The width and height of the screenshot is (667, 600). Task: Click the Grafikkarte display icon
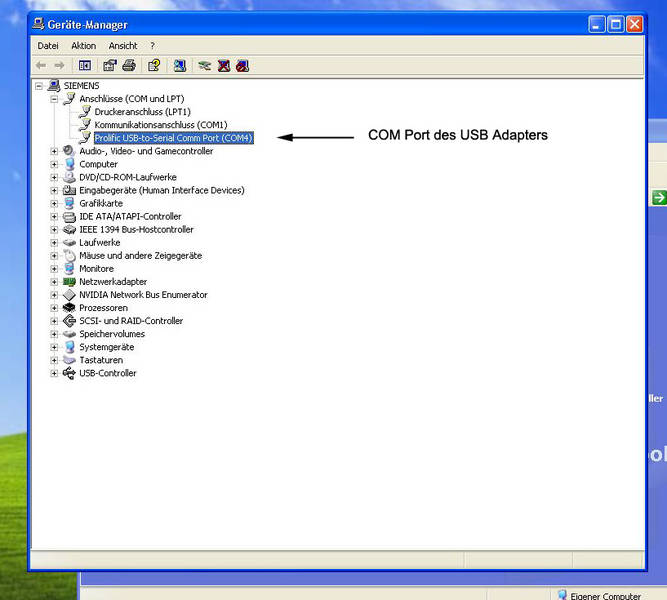point(69,203)
